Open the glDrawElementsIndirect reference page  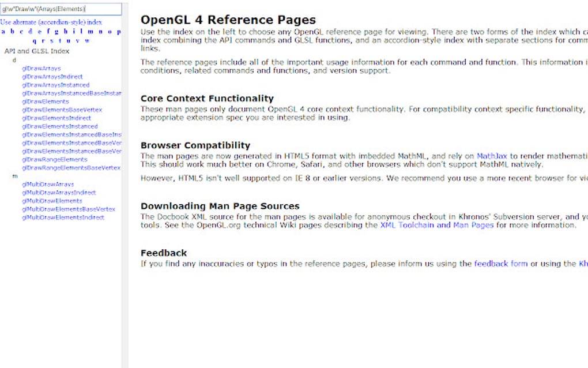pos(56,118)
